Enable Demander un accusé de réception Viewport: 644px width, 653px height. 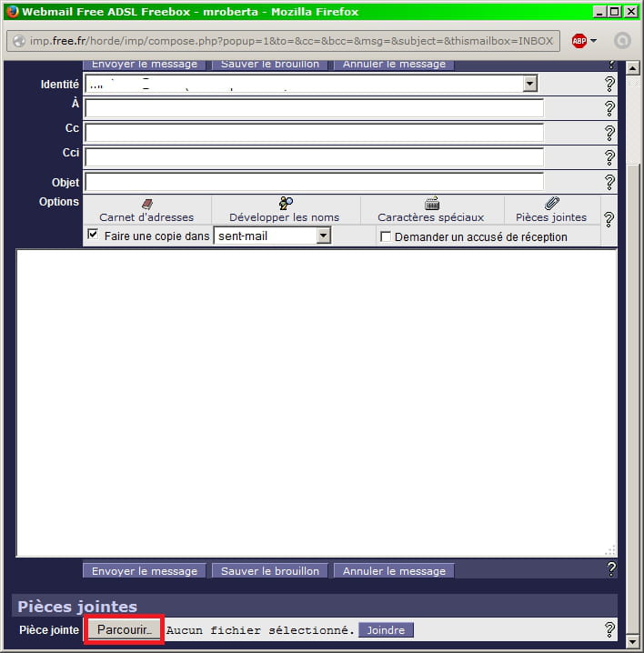pyautogui.click(x=386, y=236)
